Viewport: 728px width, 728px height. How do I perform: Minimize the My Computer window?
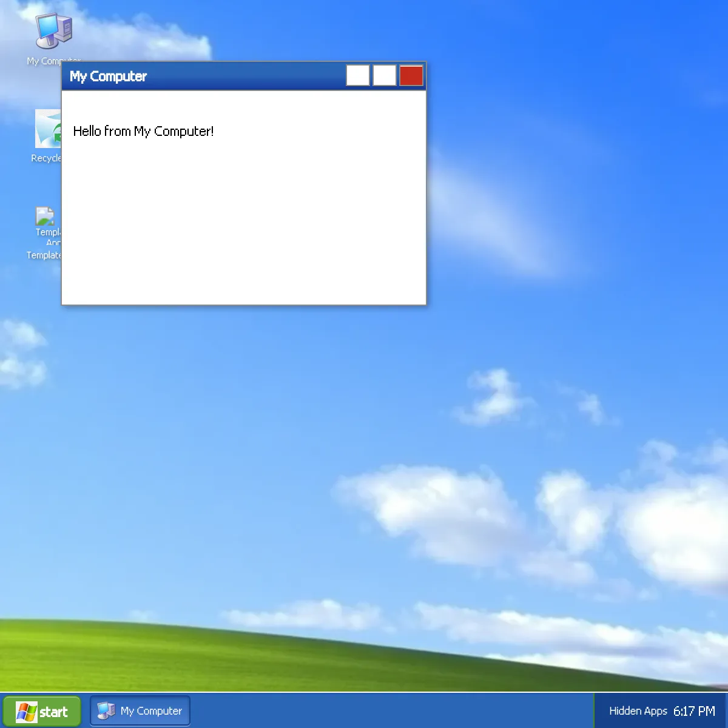click(357, 76)
